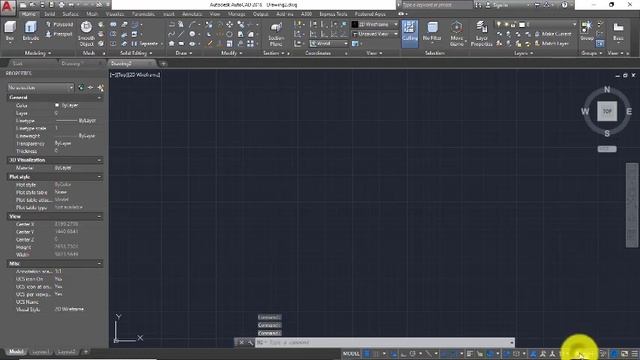Click the Sign In button in title bar
This screenshot has width=640, height=360.
(497, 5)
